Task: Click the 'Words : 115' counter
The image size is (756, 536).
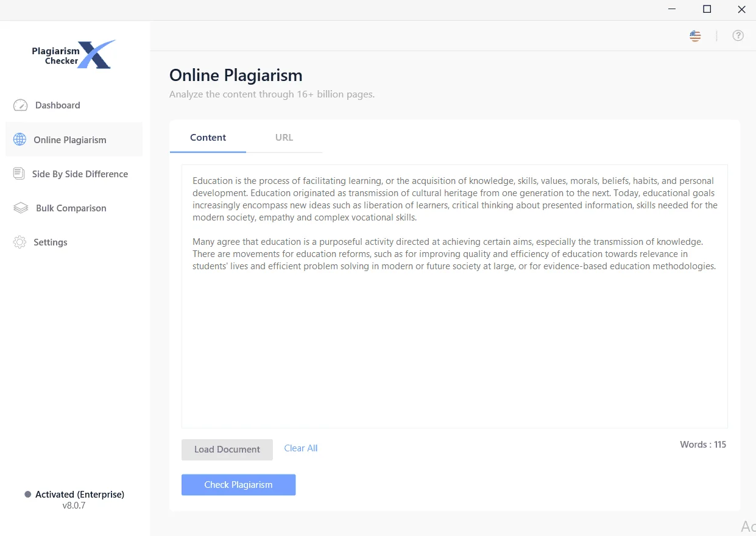Action: (703, 445)
